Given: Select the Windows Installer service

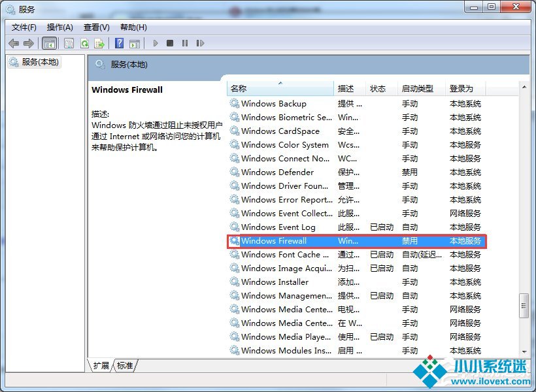Looking at the screenshot, I should 356,282.
